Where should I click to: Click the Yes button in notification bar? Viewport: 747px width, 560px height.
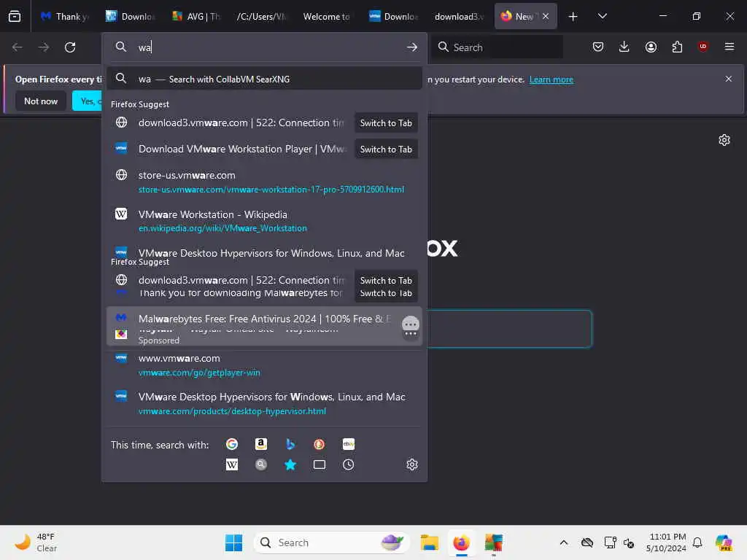coord(88,101)
